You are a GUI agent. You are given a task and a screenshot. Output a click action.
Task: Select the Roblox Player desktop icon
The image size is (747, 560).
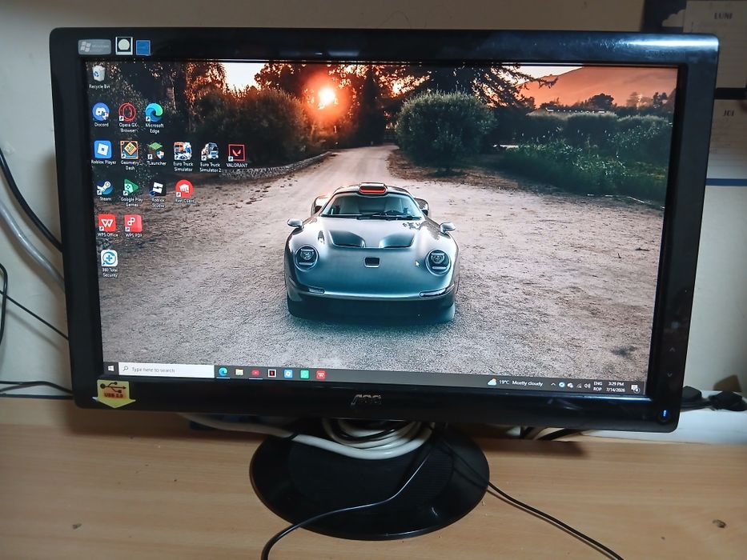coord(103,152)
